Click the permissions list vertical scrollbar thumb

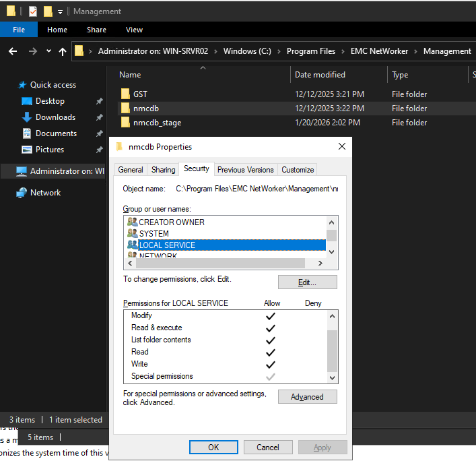tap(332, 351)
